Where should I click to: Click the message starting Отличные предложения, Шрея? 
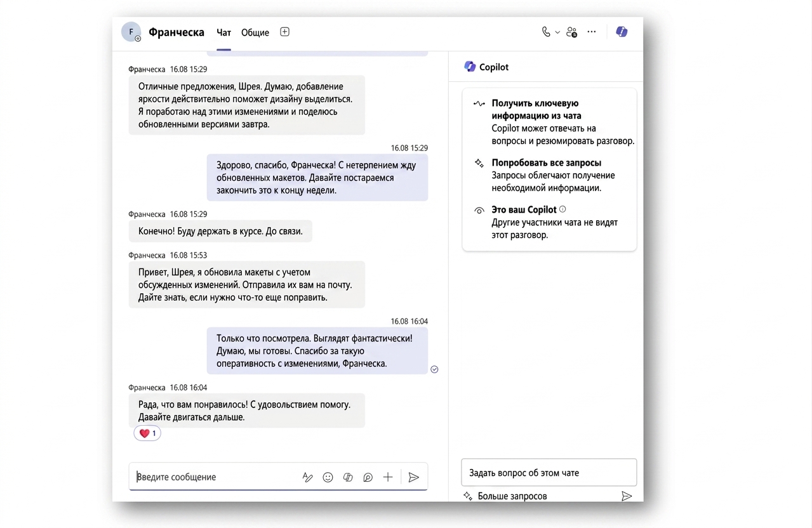point(247,105)
